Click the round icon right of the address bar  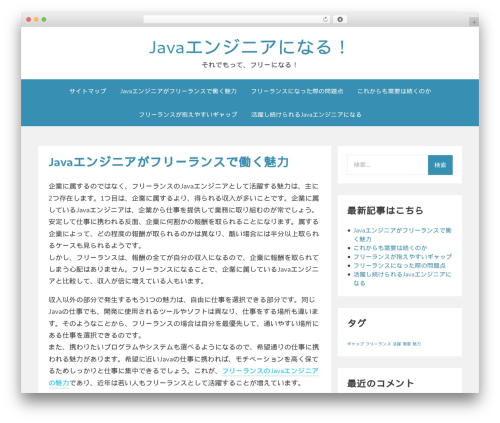click(x=340, y=20)
